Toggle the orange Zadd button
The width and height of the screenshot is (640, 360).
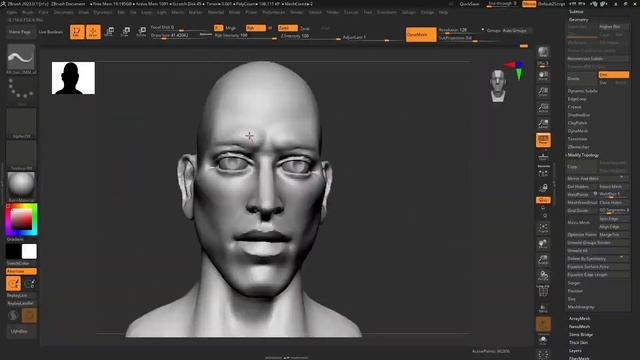(x=288, y=28)
